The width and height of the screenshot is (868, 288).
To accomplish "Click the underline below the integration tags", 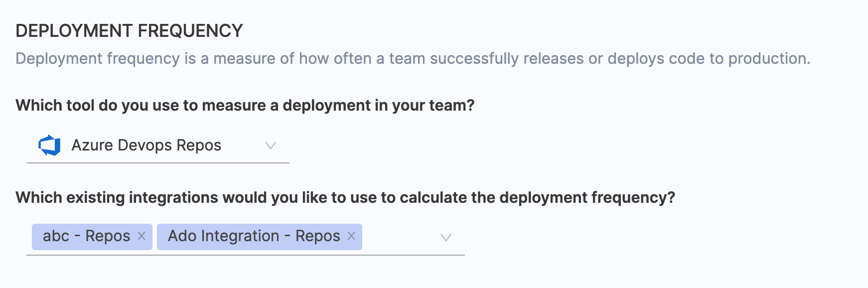I will pyautogui.click(x=245, y=255).
